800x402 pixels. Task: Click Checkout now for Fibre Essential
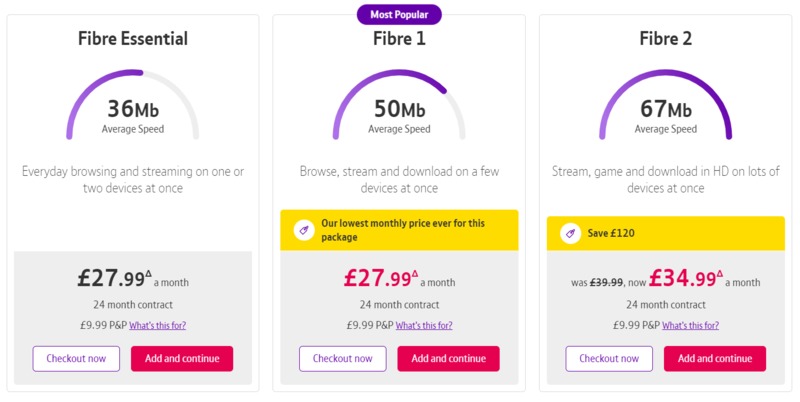pyautogui.click(x=76, y=359)
